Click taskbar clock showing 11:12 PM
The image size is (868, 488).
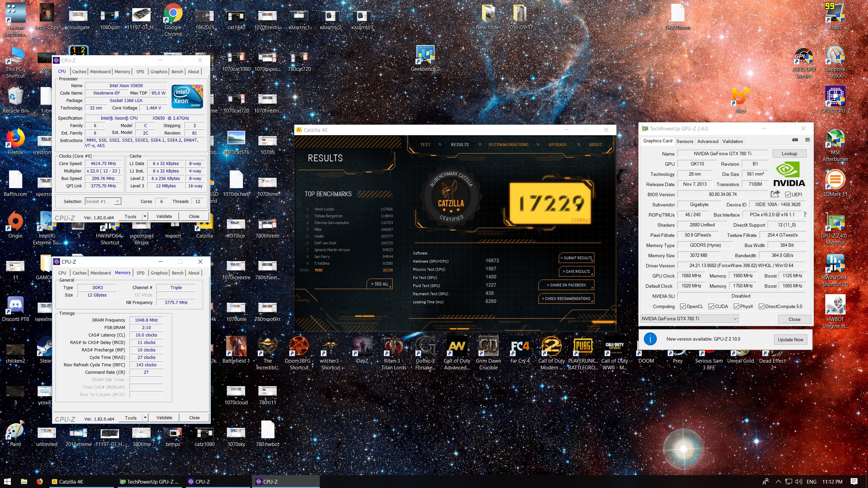pyautogui.click(x=832, y=482)
